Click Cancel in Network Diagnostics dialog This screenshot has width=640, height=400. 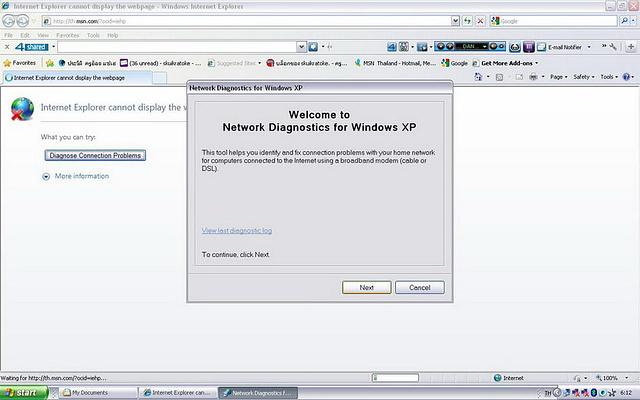pyautogui.click(x=420, y=287)
